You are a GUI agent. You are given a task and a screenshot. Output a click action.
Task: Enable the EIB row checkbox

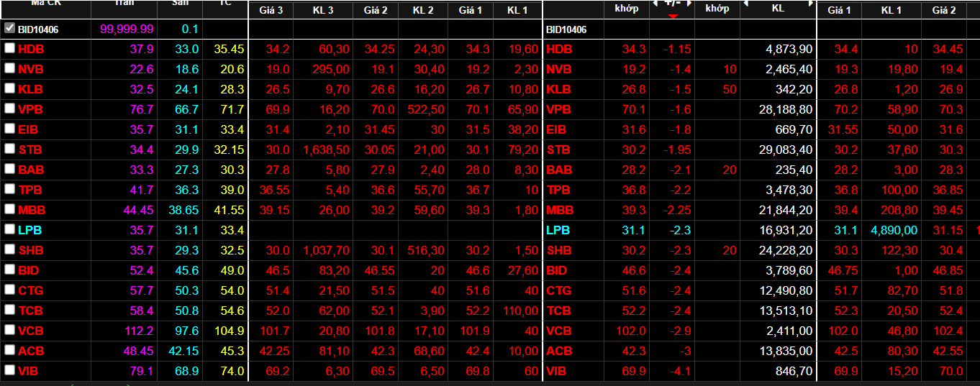tap(9, 129)
